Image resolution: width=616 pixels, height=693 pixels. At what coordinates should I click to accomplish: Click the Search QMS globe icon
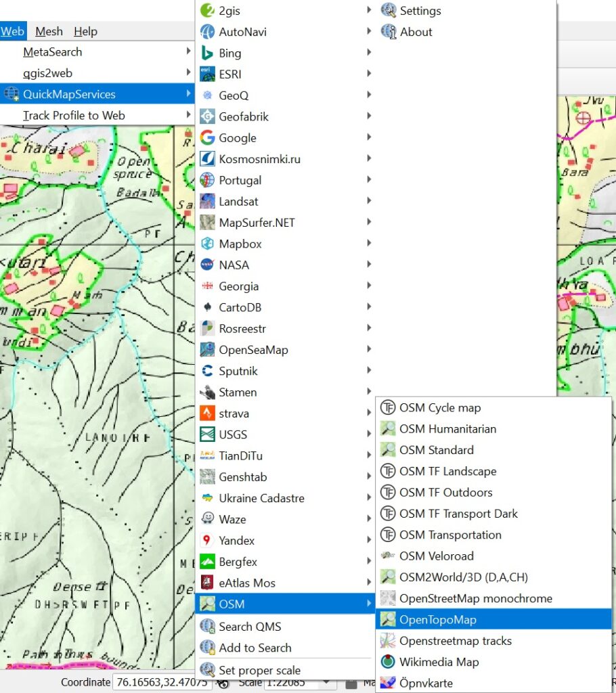207,626
